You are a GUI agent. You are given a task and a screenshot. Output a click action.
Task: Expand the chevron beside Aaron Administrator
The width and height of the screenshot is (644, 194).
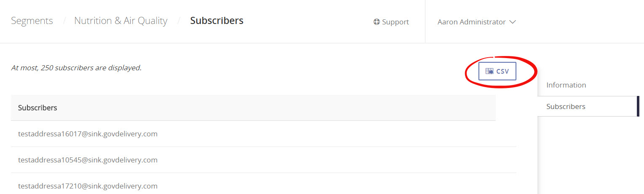coord(513,22)
